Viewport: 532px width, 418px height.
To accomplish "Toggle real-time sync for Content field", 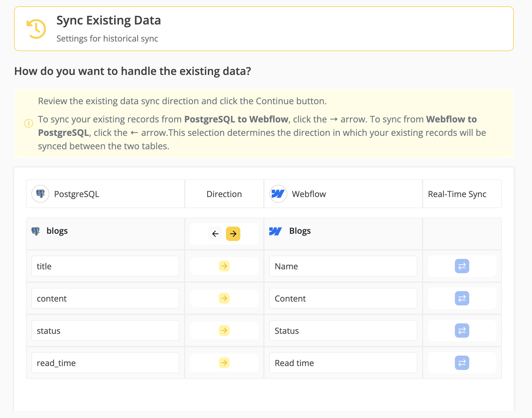I will 462,298.
